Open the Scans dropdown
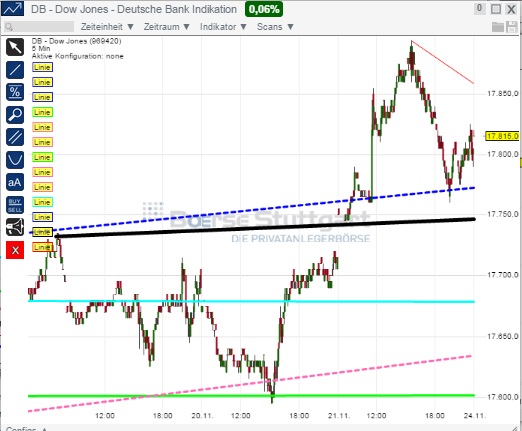522x431 pixels. coord(275,27)
